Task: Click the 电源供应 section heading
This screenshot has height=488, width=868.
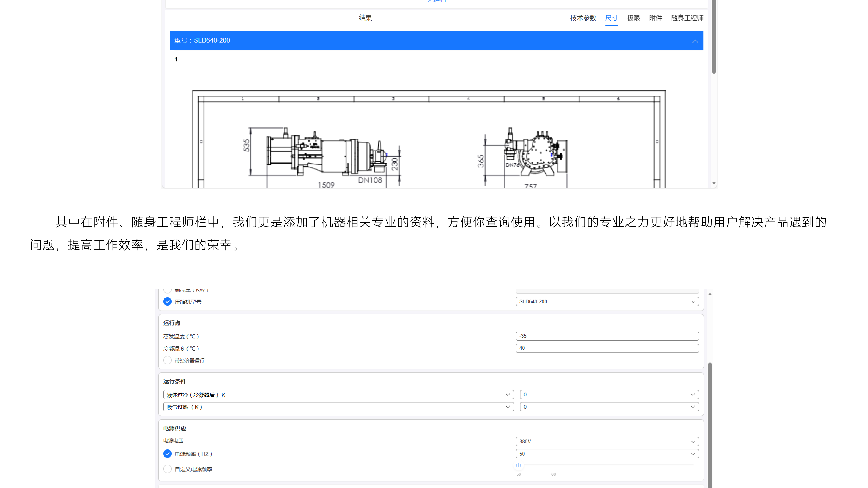Action: pos(175,428)
